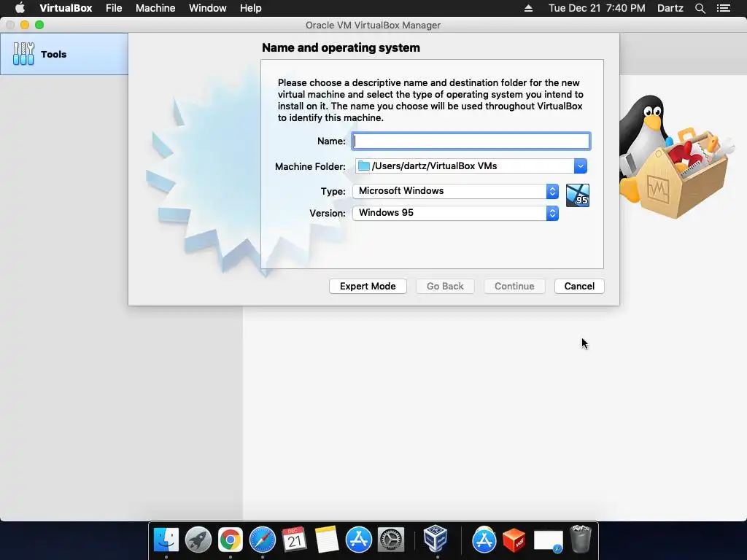Image resolution: width=747 pixels, height=560 pixels.
Task: Open the Window menu
Action: pos(208,8)
